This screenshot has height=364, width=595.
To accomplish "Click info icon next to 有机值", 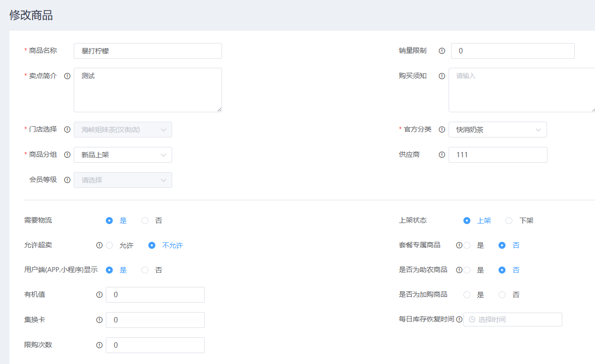I will tap(99, 295).
